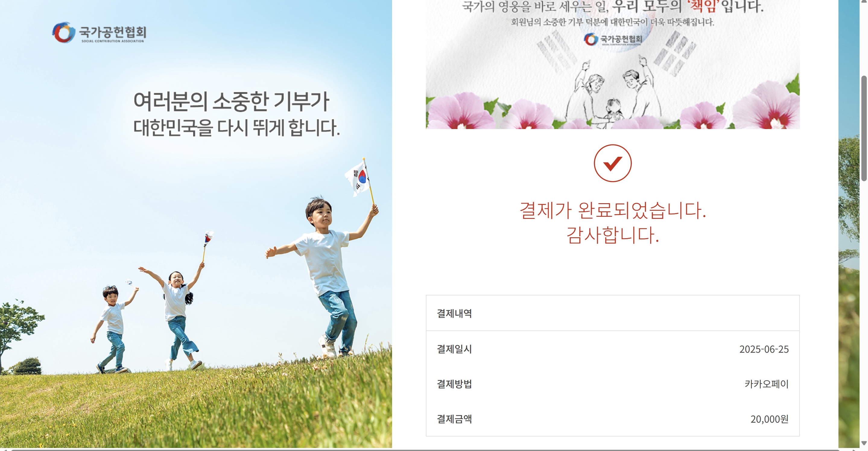
Task: Click the small 국가공헌협회 logo inside the banner
Action: pyautogui.click(x=613, y=39)
